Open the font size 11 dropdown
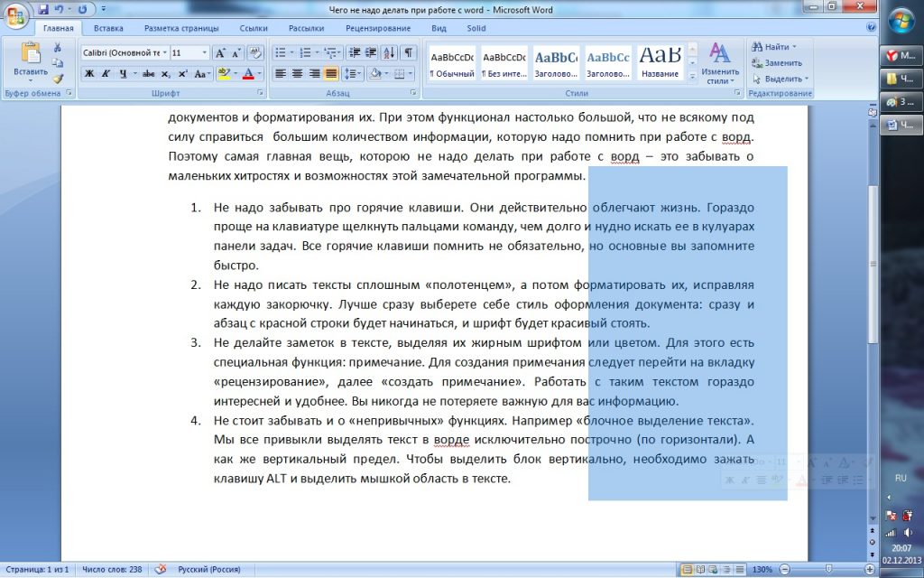 click(205, 53)
